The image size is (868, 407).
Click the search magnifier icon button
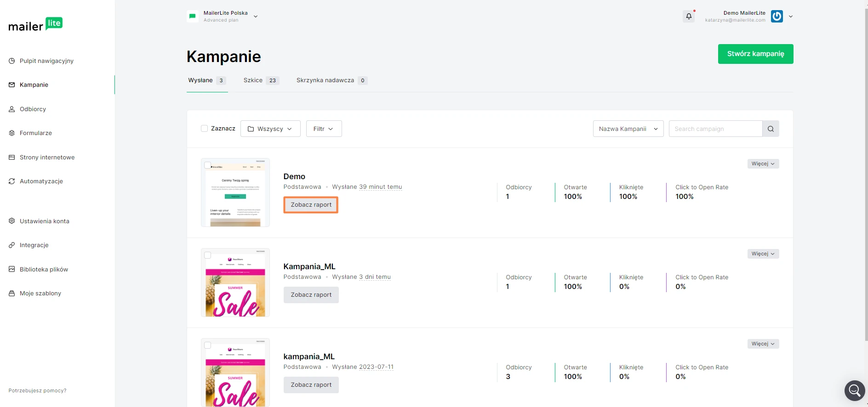771,129
